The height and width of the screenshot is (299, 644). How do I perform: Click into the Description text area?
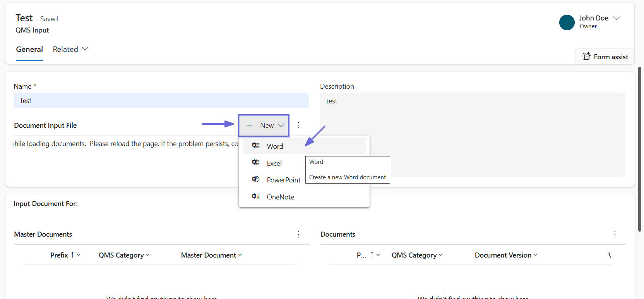[x=473, y=135]
